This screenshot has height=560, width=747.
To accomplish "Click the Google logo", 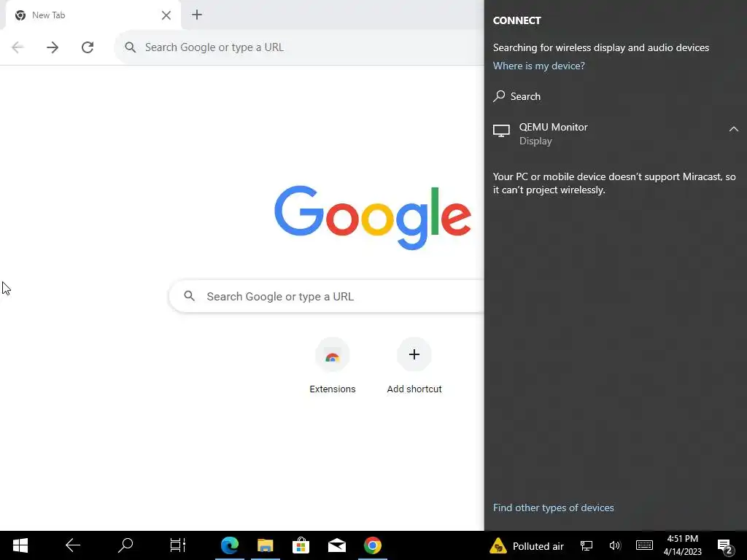I will click(x=373, y=217).
